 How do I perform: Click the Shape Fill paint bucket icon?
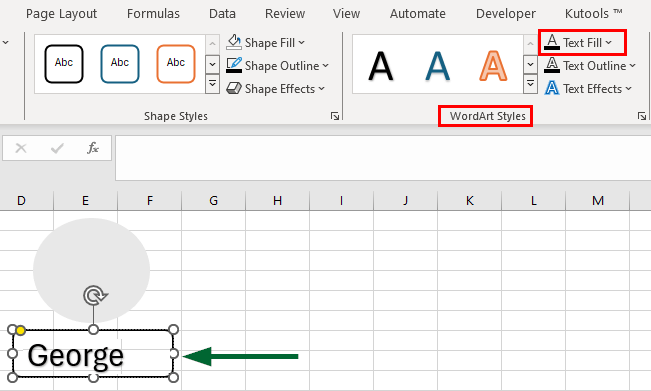[x=234, y=42]
